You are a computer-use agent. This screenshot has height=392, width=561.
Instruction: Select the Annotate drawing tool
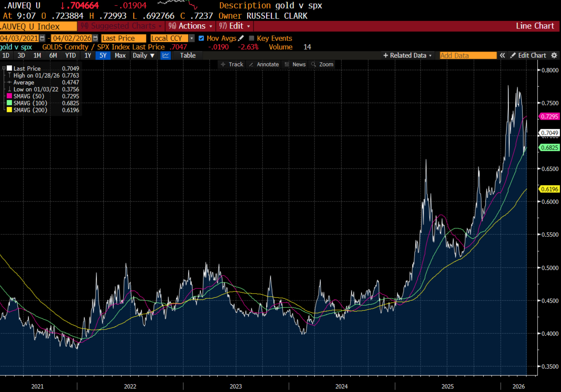[x=264, y=65]
